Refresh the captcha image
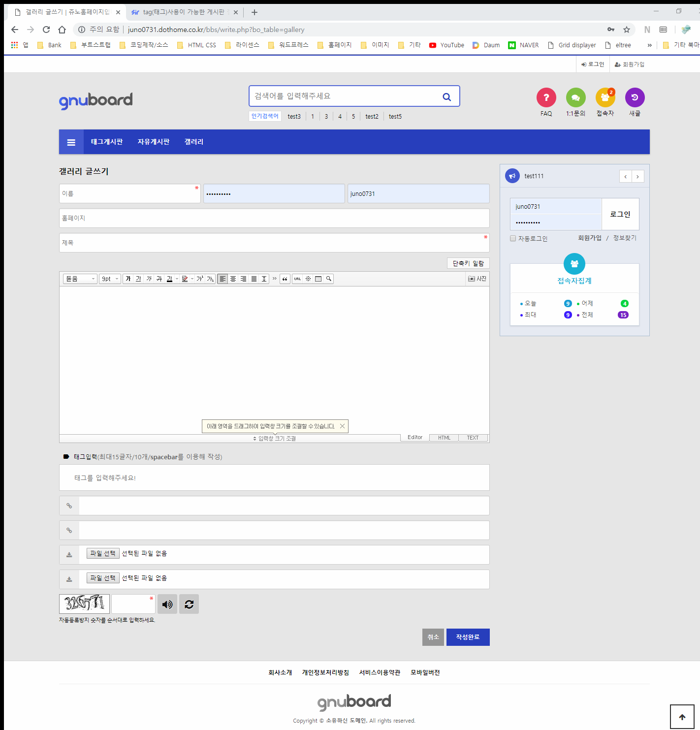This screenshot has height=730, width=700. click(189, 604)
